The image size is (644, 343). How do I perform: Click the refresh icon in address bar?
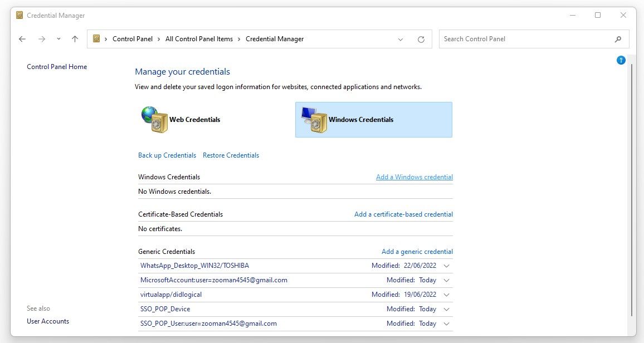click(x=421, y=39)
